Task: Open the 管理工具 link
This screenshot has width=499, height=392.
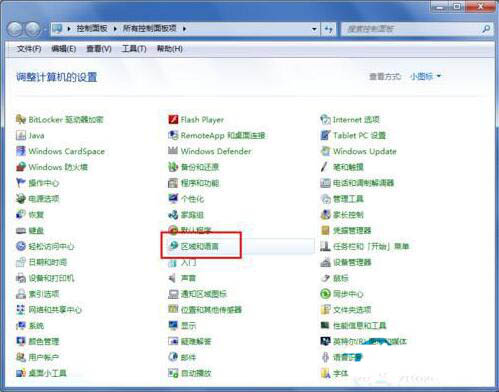Action: pyautogui.click(x=348, y=199)
